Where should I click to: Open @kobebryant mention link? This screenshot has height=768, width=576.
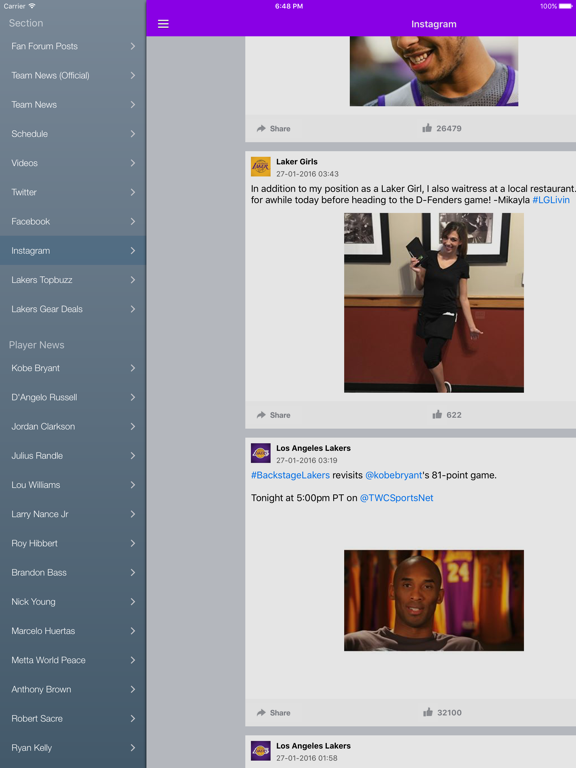point(393,475)
